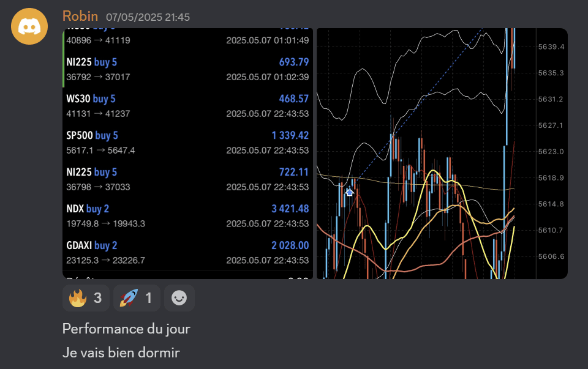Click the text 'Performance du jour'

(x=126, y=329)
